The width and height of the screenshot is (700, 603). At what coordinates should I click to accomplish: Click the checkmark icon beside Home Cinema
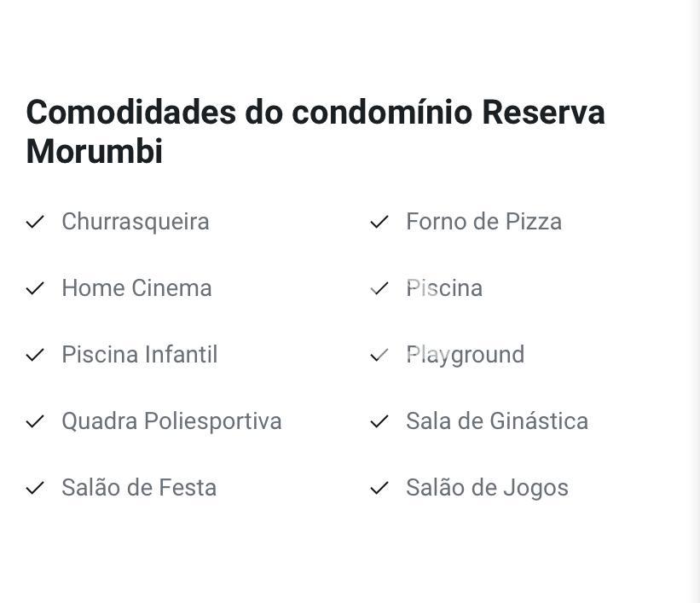[35, 288]
